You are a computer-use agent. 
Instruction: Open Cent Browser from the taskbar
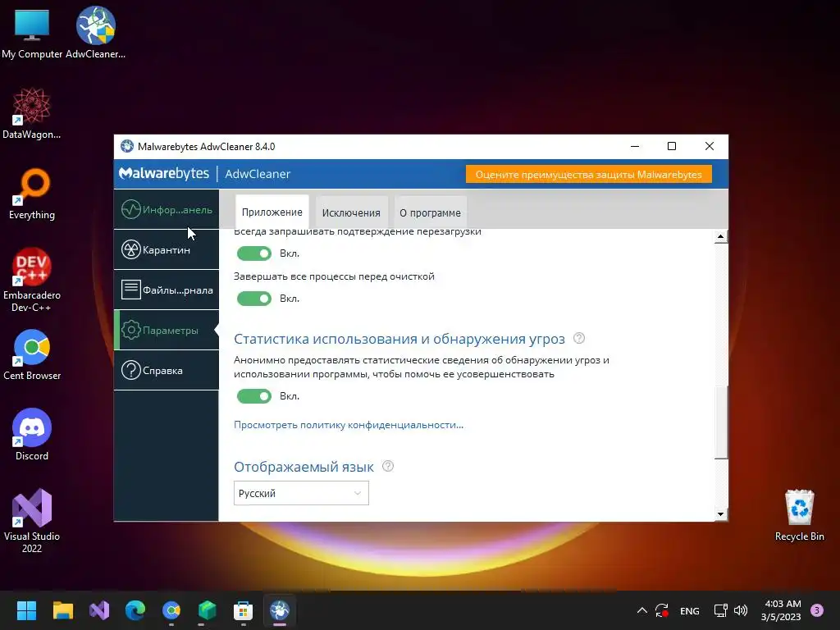coord(171,610)
